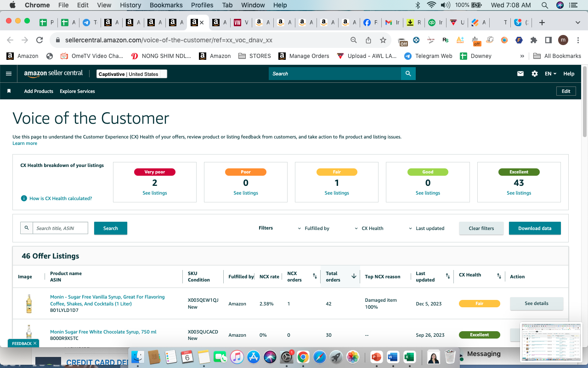See listings under Very poor
Viewport: 588px width, 368px height.
[155, 193]
